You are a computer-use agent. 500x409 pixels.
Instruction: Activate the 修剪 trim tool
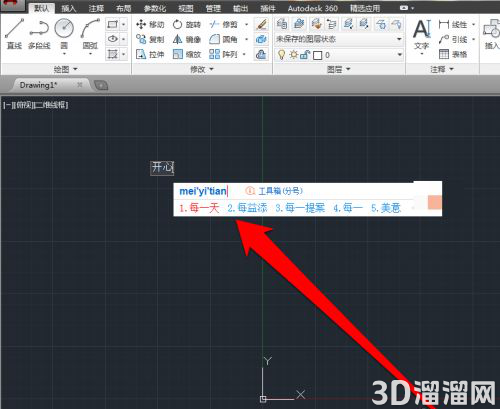pos(223,24)
